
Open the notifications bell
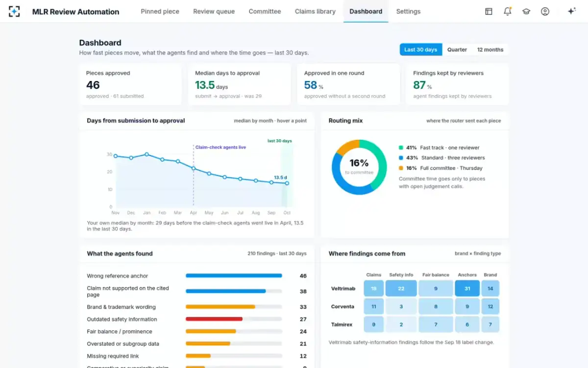pyautogui.click(x=508, y=11)
